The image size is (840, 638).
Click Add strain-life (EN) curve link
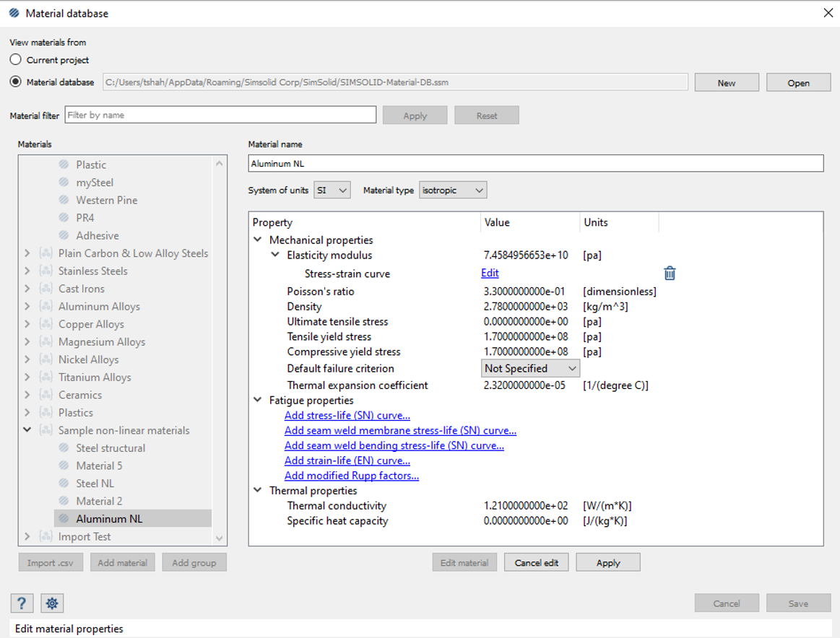(x=347, y=460)
